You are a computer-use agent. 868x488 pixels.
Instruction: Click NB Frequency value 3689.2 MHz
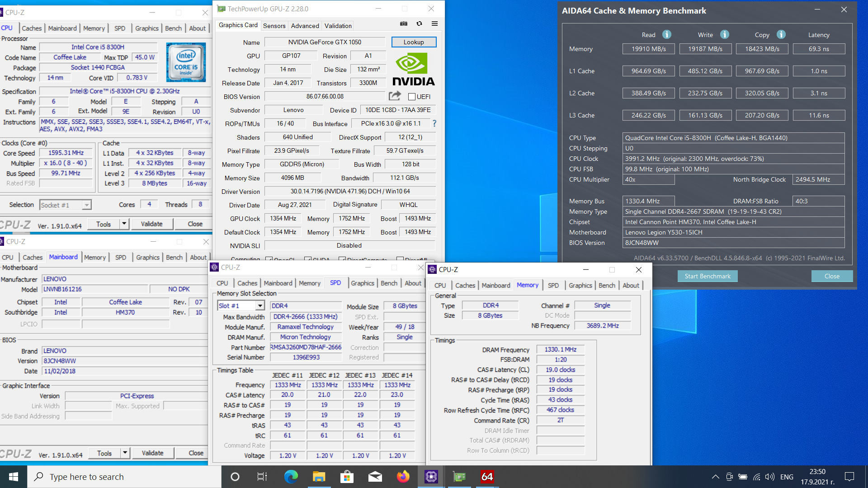coord(603,326)
